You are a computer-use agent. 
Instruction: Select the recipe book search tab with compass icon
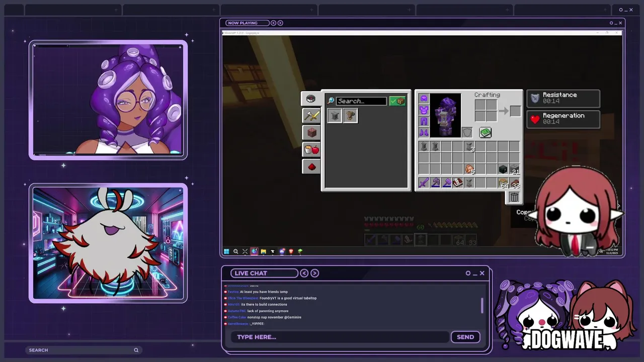click(311, 99)
